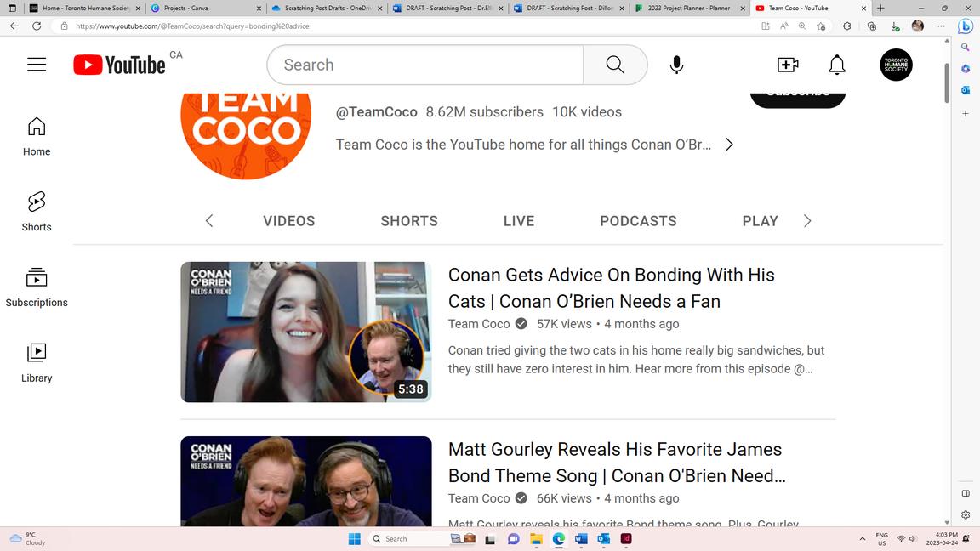Viewport: 980px width, 551px height.
Task: Open Shorts in the left sidebar
Action: pyautogui.click(x=37, y=212)
